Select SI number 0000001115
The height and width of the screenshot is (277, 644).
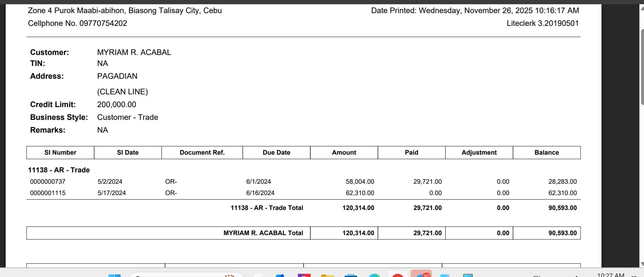coord(48,193)
